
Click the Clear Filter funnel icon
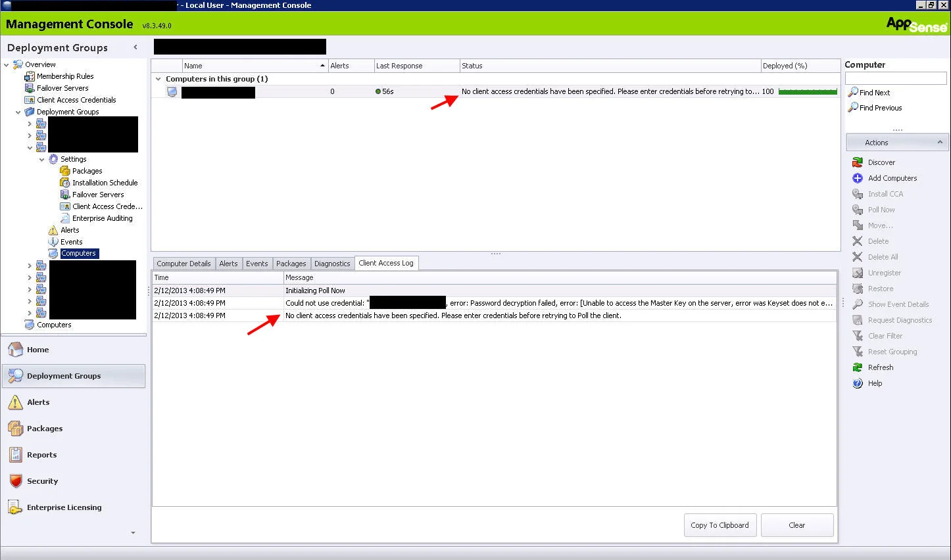point(858,336)
